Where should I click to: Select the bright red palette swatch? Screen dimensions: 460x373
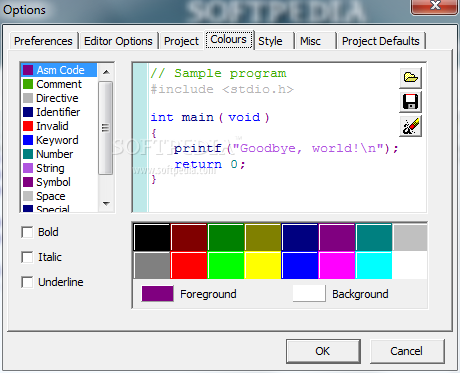tap(189, 265)
